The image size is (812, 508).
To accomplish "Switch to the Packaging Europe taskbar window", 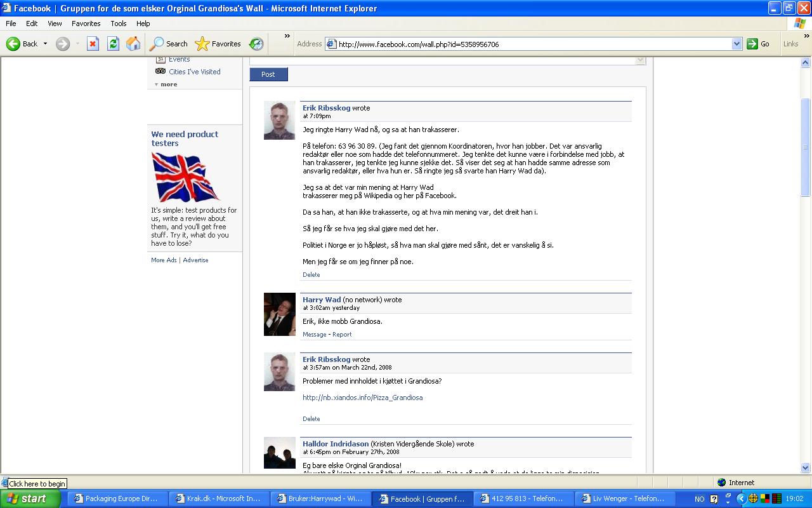I will 117,499.
